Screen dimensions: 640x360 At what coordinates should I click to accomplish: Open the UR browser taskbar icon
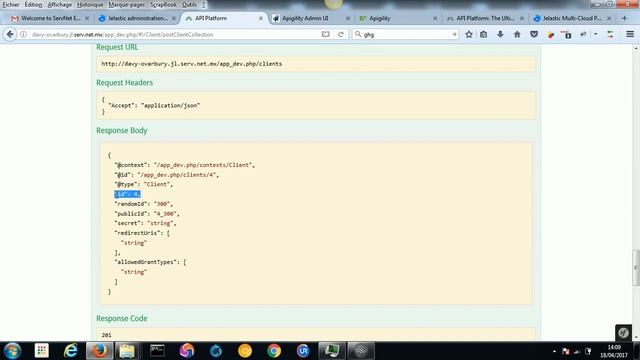tap(303, 351)
